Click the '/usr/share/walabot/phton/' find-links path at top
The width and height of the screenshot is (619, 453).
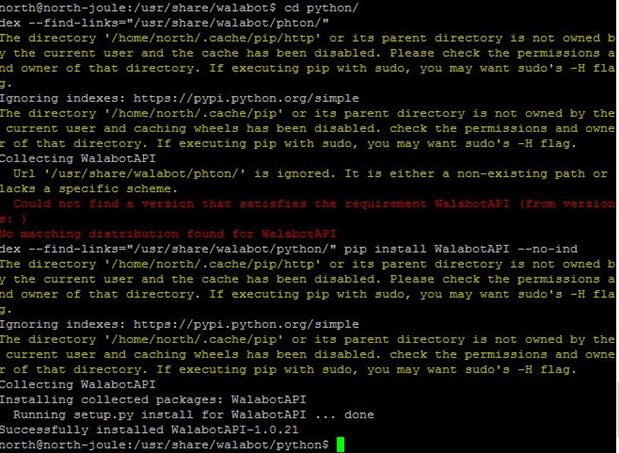click(x=231, y=23)
